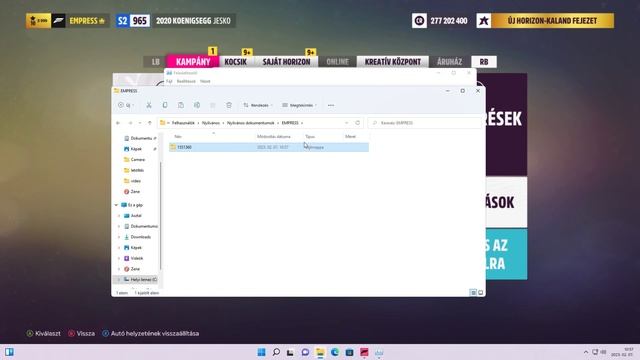Open the Camera folder in sidebar
The image size is (640, 360).
[x=134, y=160]
